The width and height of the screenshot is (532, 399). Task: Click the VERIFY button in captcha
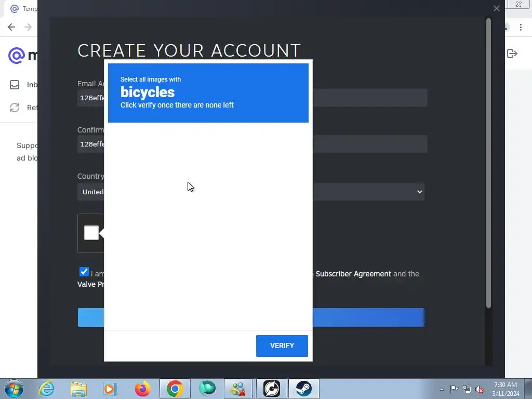(x=282, y=345)
